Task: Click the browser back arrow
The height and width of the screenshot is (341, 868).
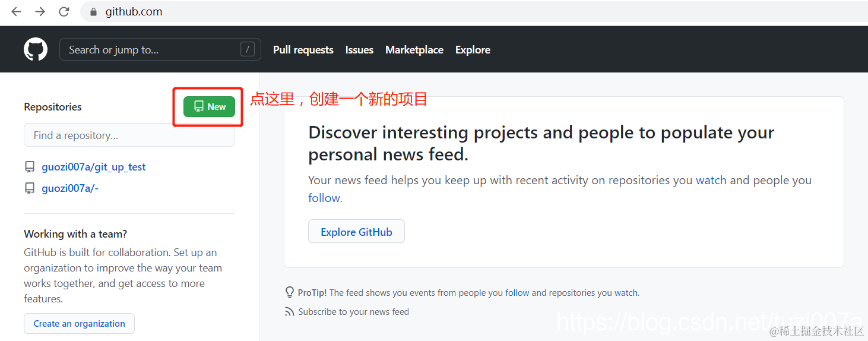Action: click(16, 12)
